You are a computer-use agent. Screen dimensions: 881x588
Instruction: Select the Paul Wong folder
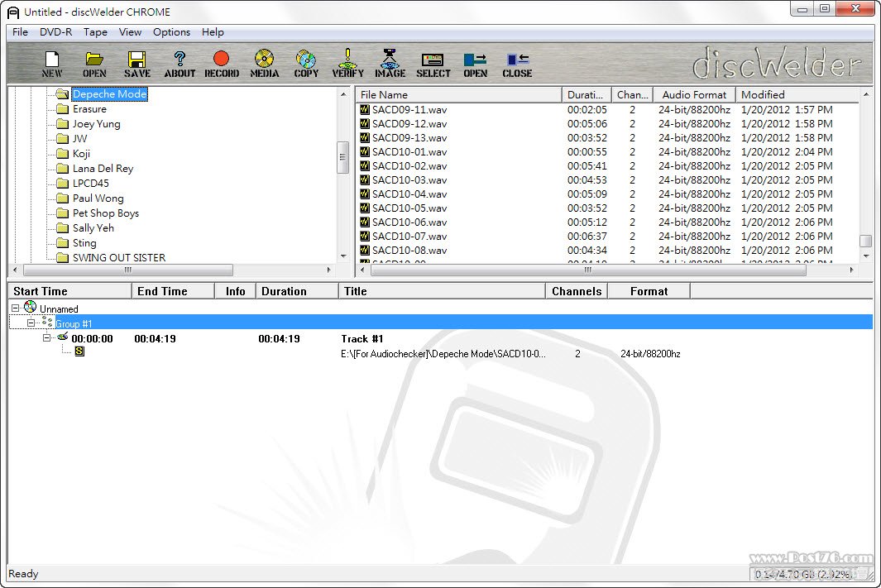[98, 198]
